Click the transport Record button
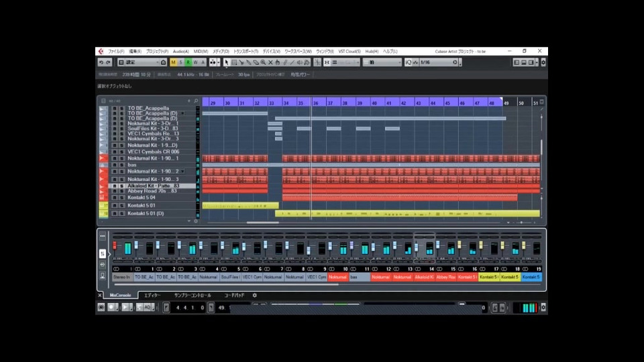This screenshot has height=362, width=644. click(x=112, y=307)
